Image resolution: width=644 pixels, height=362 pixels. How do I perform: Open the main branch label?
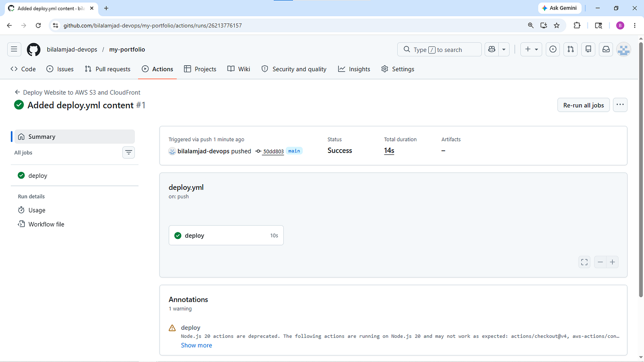pos(294,151)
